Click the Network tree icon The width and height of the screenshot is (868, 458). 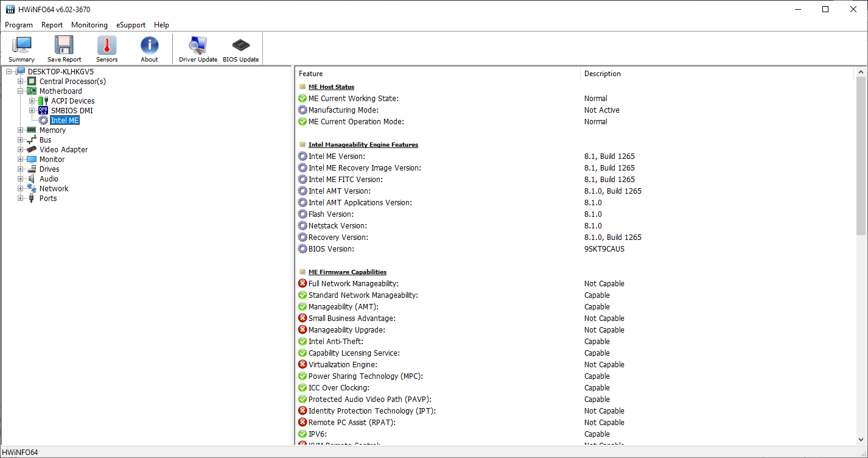pyautogui.click(x=32, y=189)
